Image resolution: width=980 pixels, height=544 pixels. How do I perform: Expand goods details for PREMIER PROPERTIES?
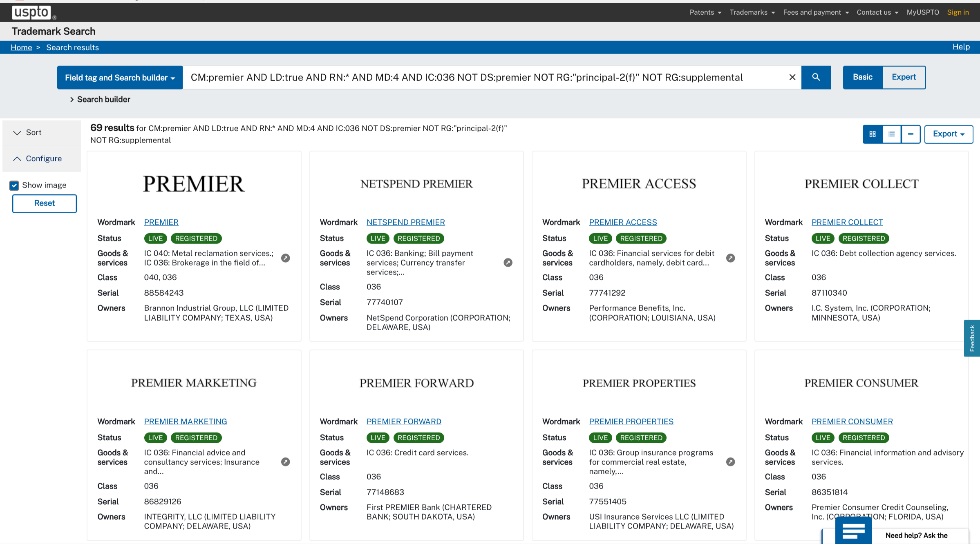[x=730, y=462]
